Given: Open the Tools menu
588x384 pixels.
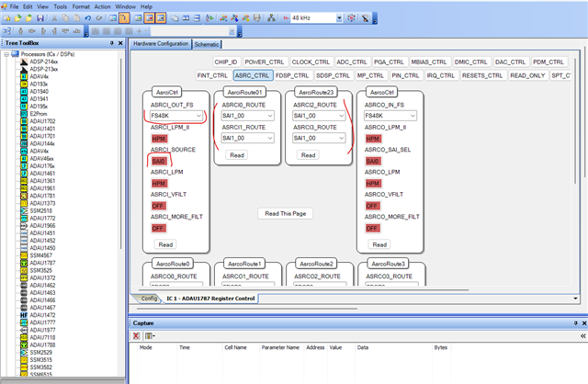Looking at the screenshot, I should pos(60,6).
